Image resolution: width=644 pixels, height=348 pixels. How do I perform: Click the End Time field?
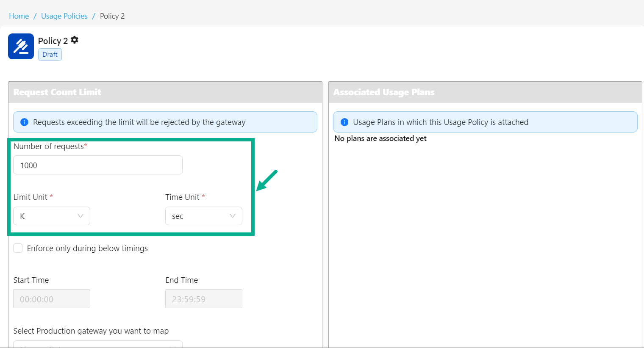click(x=203, y=299)
